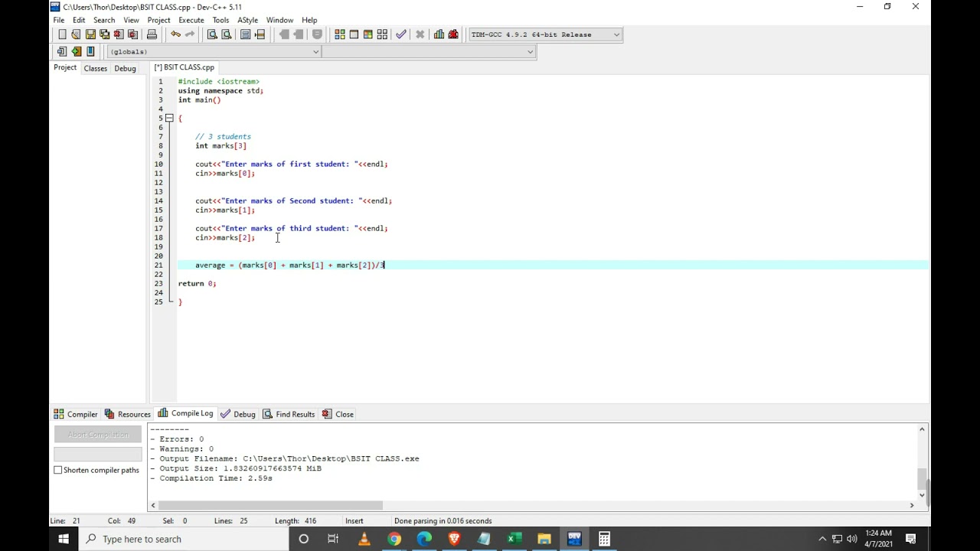This screenshot has width=980, height=551.
Task: Click the red profiling-delete icon beside the bar chart
Action: tap(453, 34)
